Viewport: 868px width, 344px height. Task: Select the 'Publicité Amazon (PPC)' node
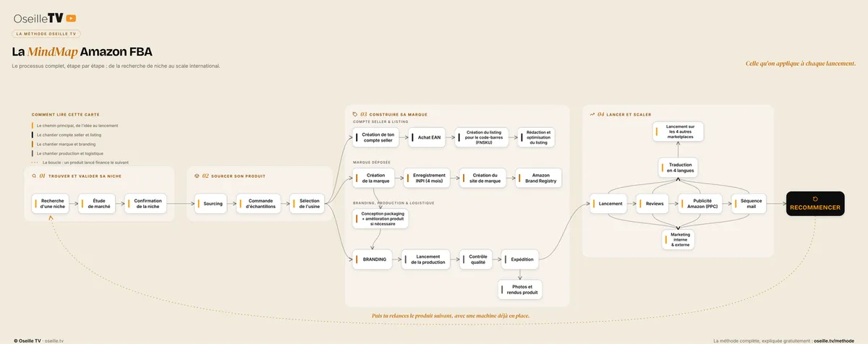tap(700, 204)
